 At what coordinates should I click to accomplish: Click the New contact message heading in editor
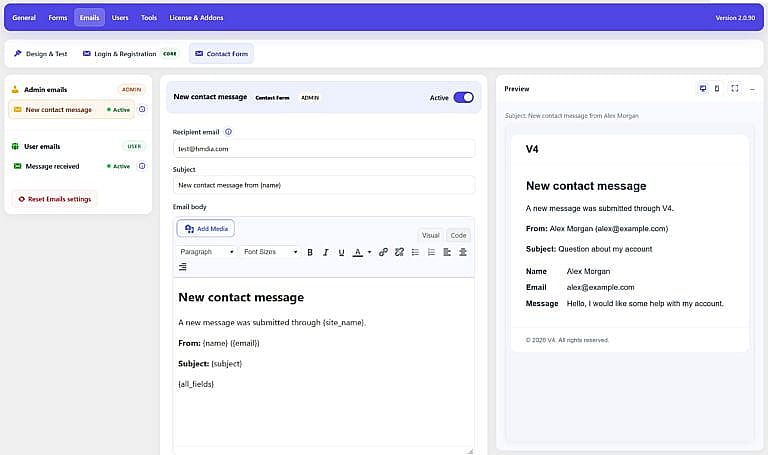tap(241, 298)
